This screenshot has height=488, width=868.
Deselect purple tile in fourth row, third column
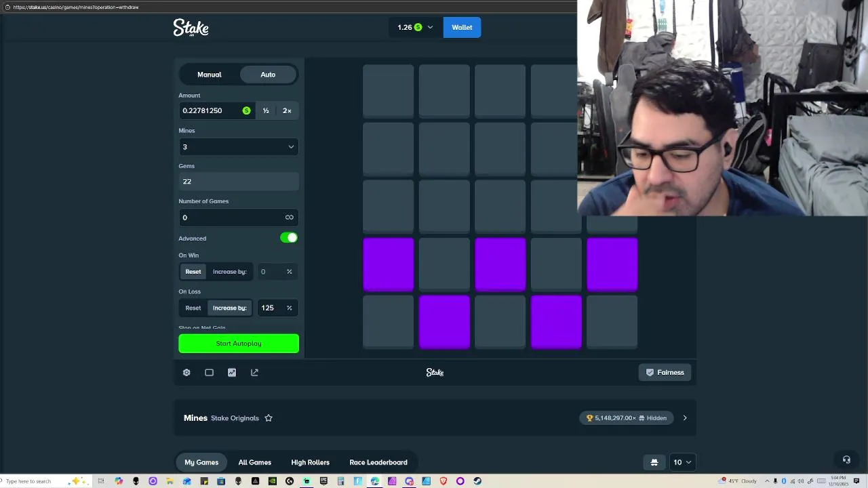500,264
